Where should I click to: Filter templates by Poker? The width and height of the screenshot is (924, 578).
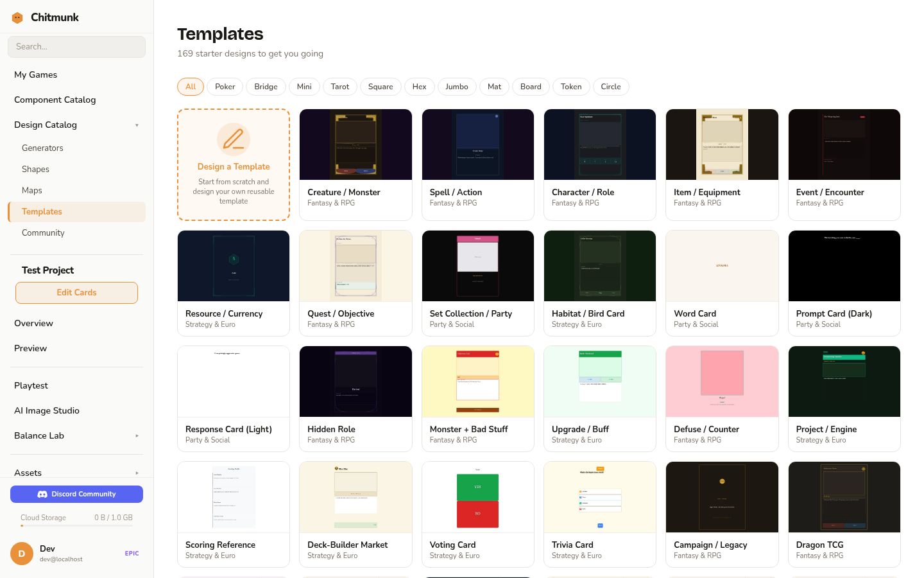tap(225, 87)
